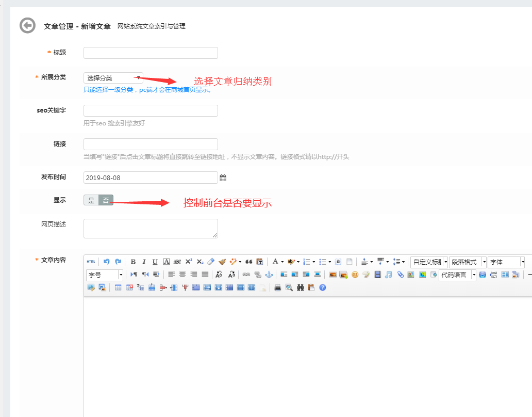Click the undo arrow icon
532x417 pixels.
[107, 262]
